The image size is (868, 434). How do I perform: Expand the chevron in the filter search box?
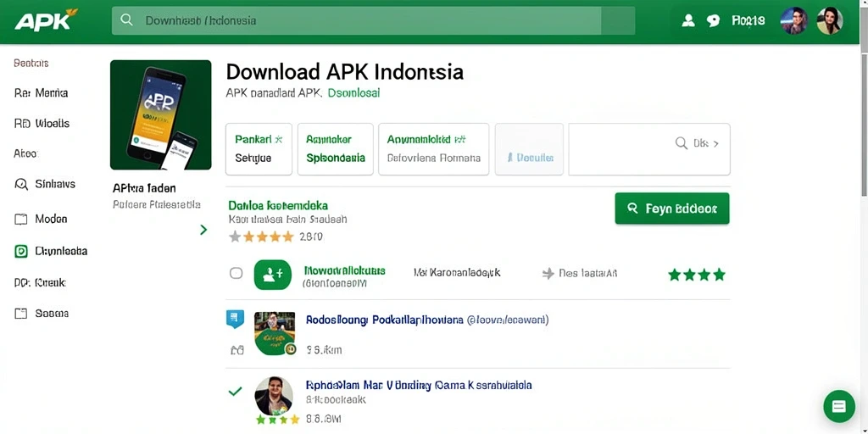coord(715,143)
